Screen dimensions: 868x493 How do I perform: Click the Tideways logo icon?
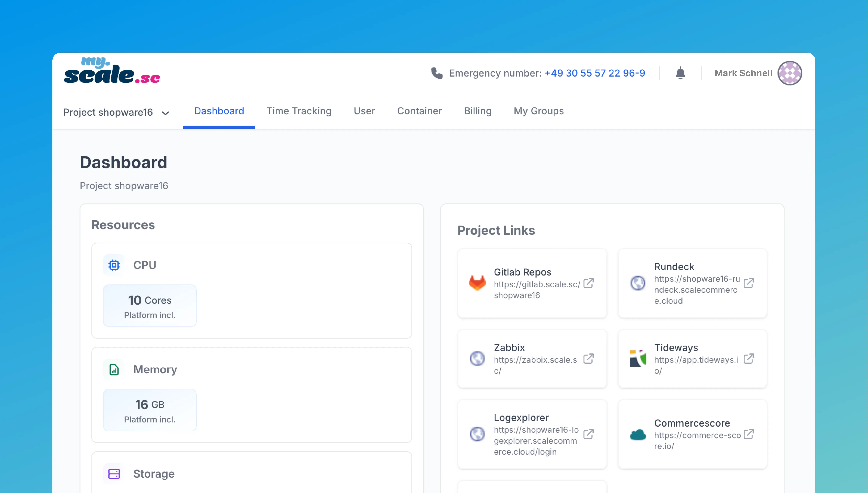coord(638,359)
